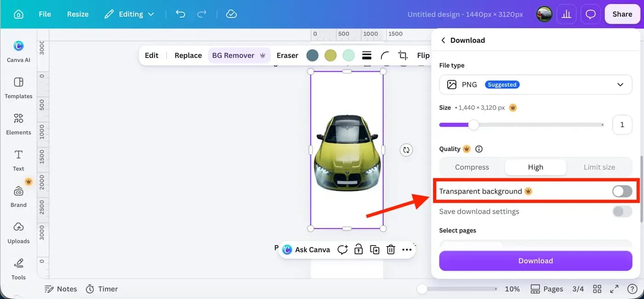Viewport: 644px width, 299px height.
Task: Undo the last action
Action: click(x=180, y=14)
